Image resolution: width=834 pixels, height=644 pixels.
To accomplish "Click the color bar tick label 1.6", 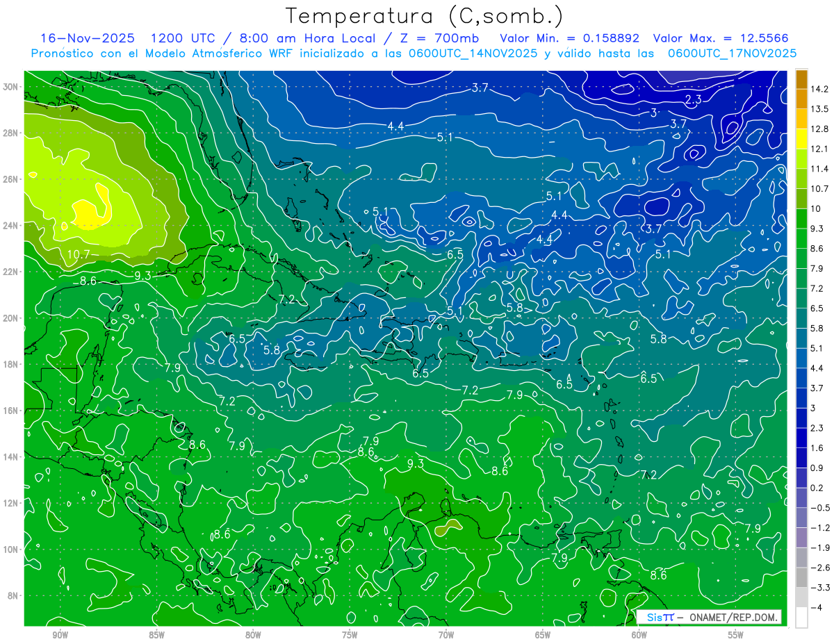I will pyautogui.click(x=818, y=448).
